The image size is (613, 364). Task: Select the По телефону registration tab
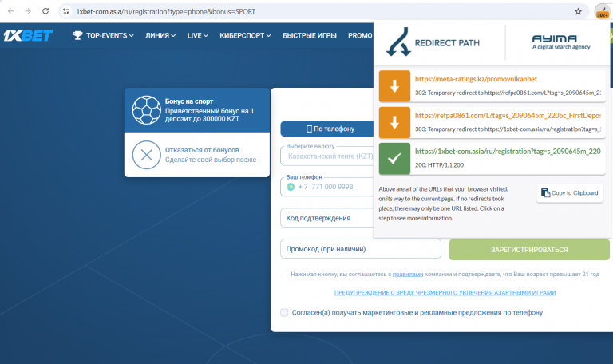pos(327,129)
